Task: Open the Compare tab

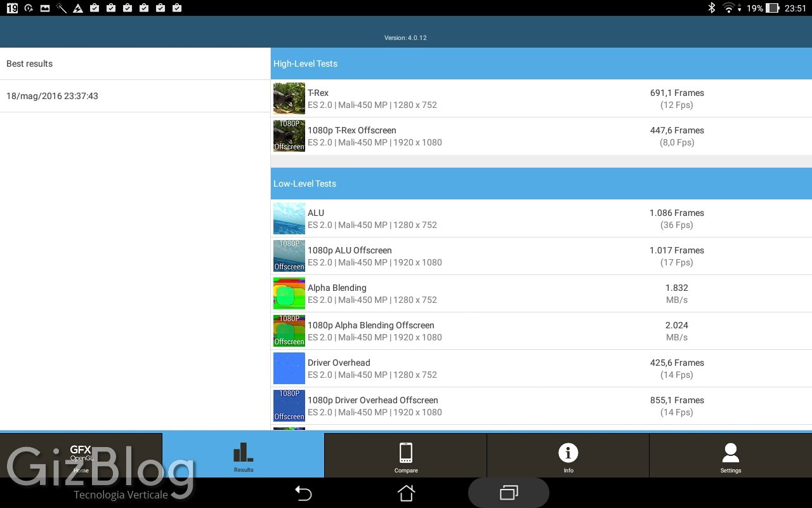Action: tap(406, 455)
